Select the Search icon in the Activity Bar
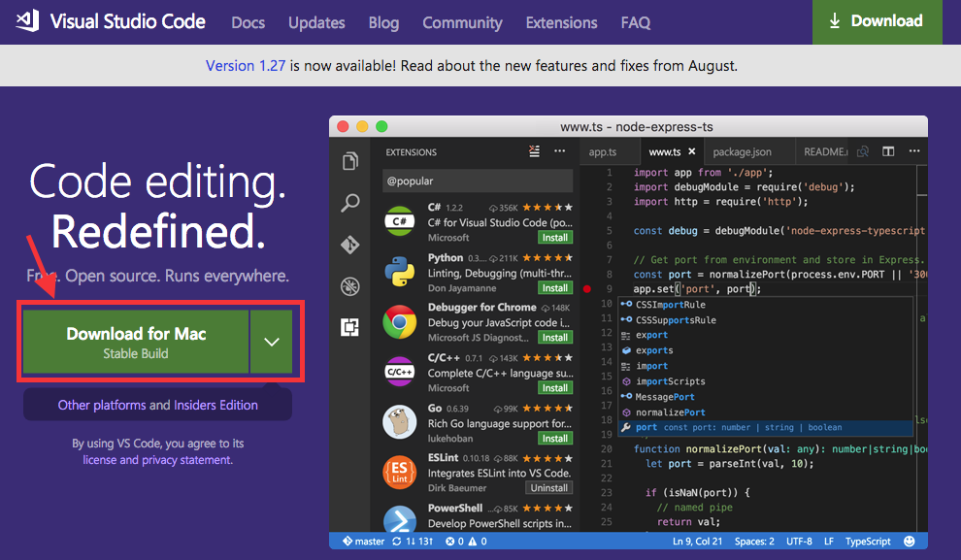 click(349, 203)
